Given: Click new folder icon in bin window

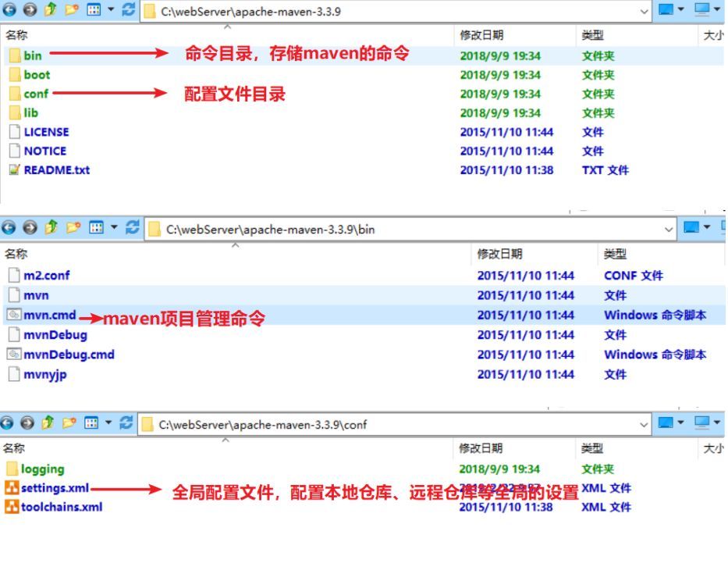Looking at the screenshot, I should (x=73, y=227).
